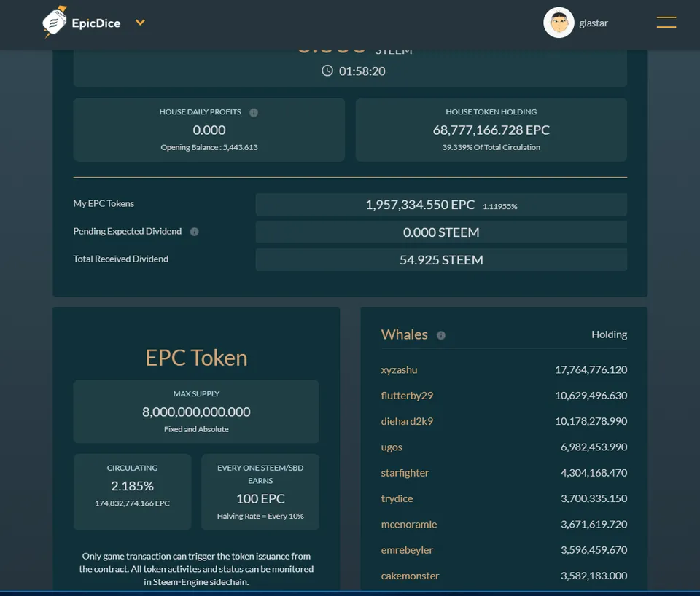Select diehard2k9 holding 10,178,278.990
This screenshot has width=700, height=596.
coord(591,421)
